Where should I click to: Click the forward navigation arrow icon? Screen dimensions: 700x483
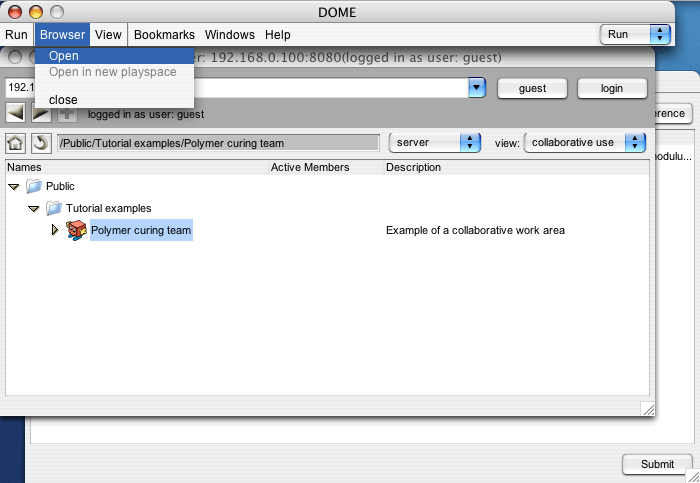tap(42, 114)
